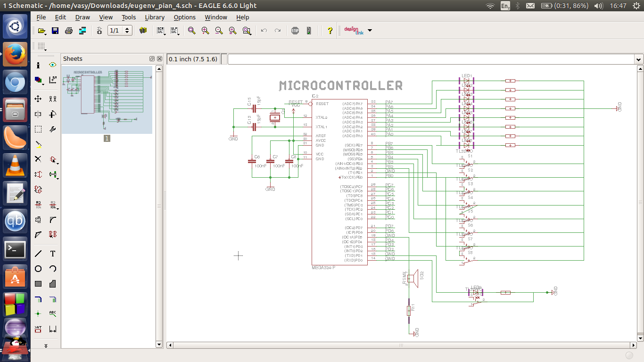Click the Open file toolbar icon
Image resolution: width=644 pixels, height=362 pixels.
(x=41, y=31)
